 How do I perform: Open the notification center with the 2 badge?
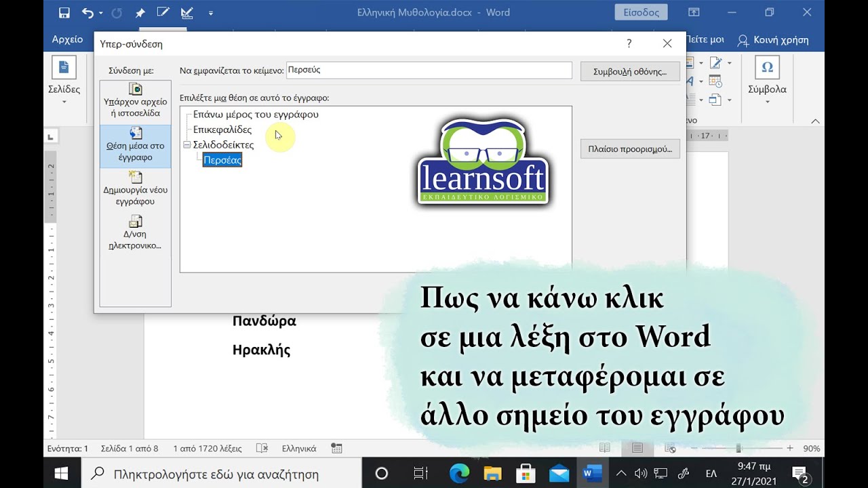pos(800,474)
